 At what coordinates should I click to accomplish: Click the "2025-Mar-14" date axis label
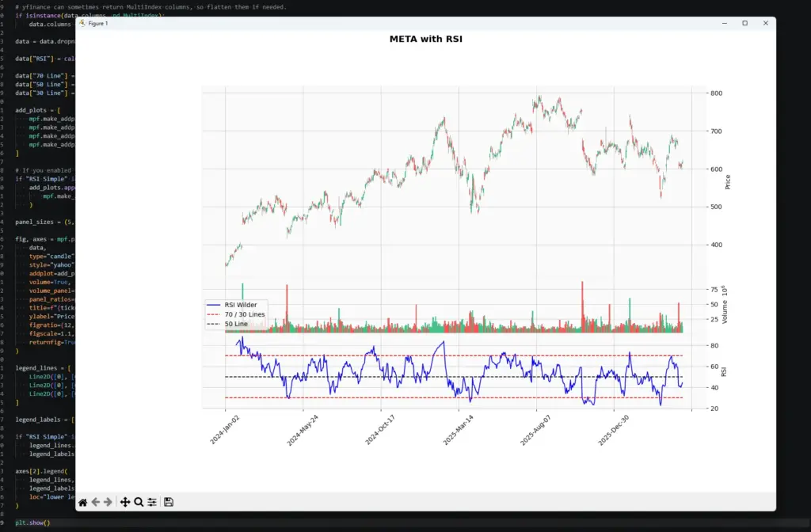click(x=459, y=430)
